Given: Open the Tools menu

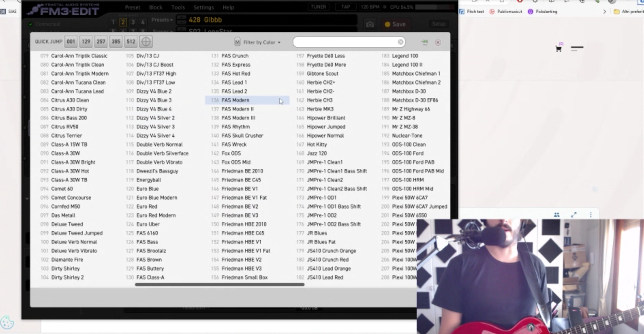Looking at the screenshot, I should 178,7.
